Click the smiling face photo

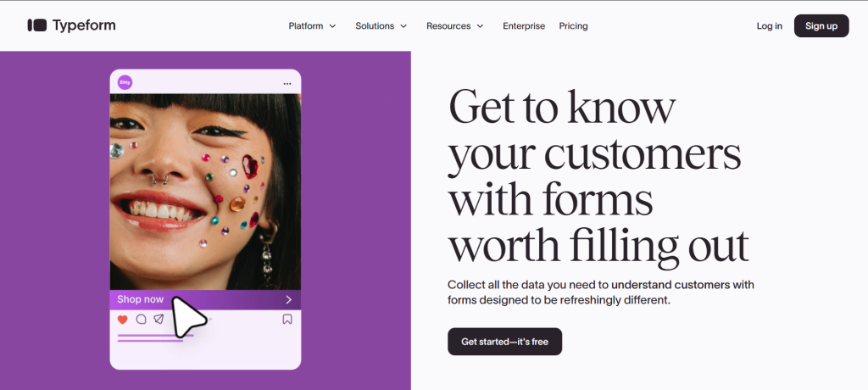(x=205, y=191)
